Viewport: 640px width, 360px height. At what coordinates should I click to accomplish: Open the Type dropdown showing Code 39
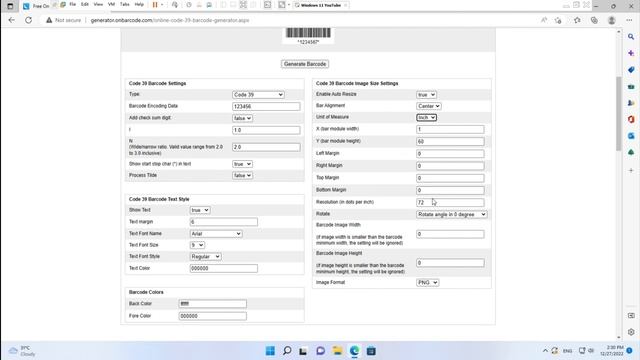[x=258, y=95]
